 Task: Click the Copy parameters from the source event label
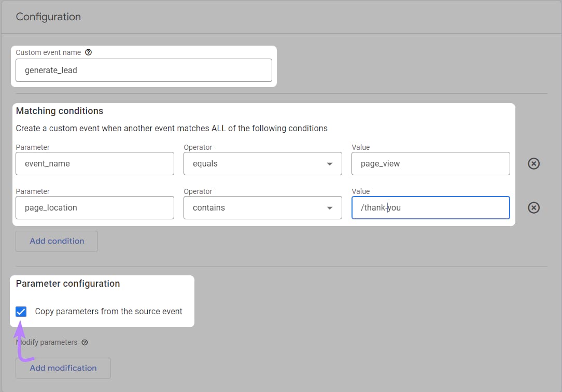[108, 311]
